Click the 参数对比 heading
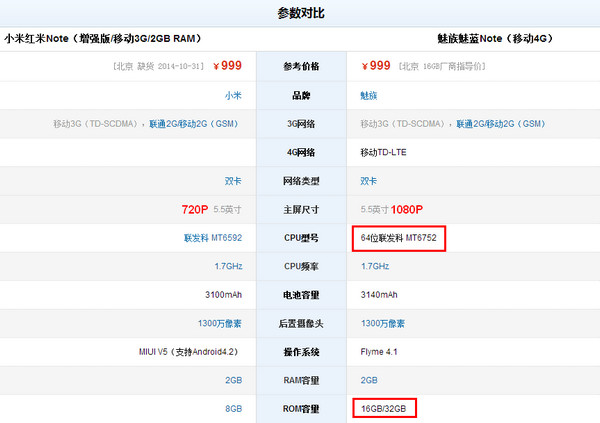Screen dimensions: 600x423 [301, 13]
